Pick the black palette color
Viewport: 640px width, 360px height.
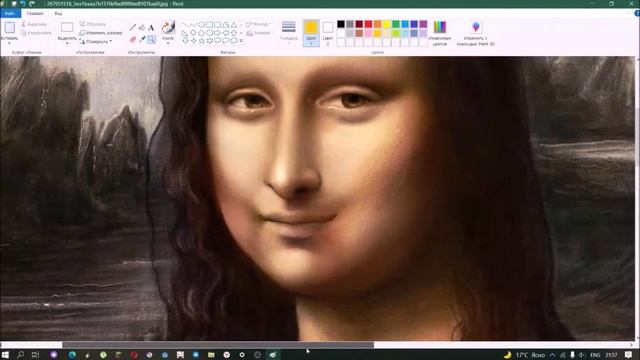tap(341, 24)
